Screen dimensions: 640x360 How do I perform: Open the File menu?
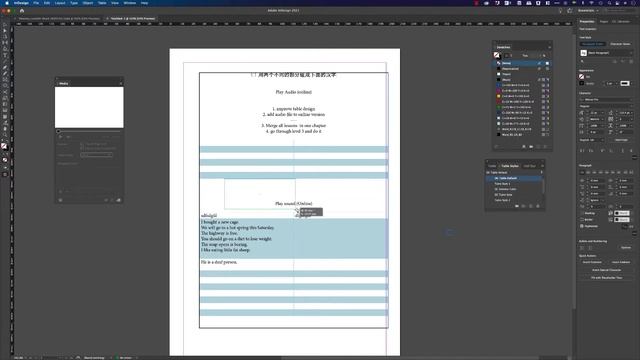pos(36,3)
